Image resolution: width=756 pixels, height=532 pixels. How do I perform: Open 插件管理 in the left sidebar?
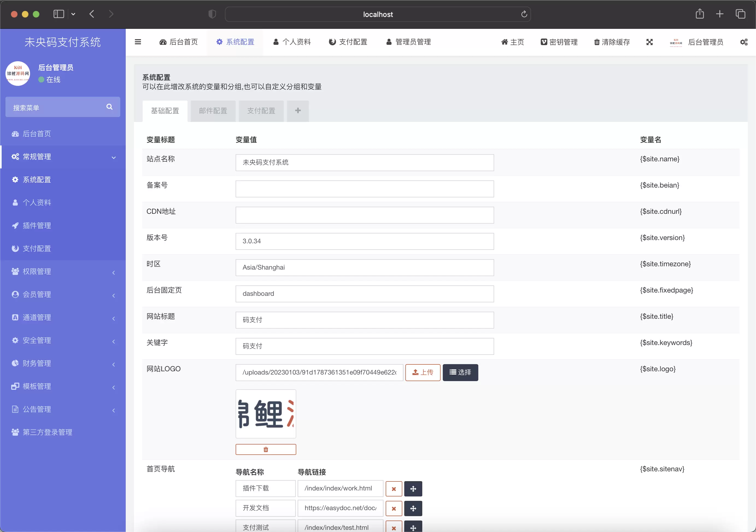click(63, 226)
